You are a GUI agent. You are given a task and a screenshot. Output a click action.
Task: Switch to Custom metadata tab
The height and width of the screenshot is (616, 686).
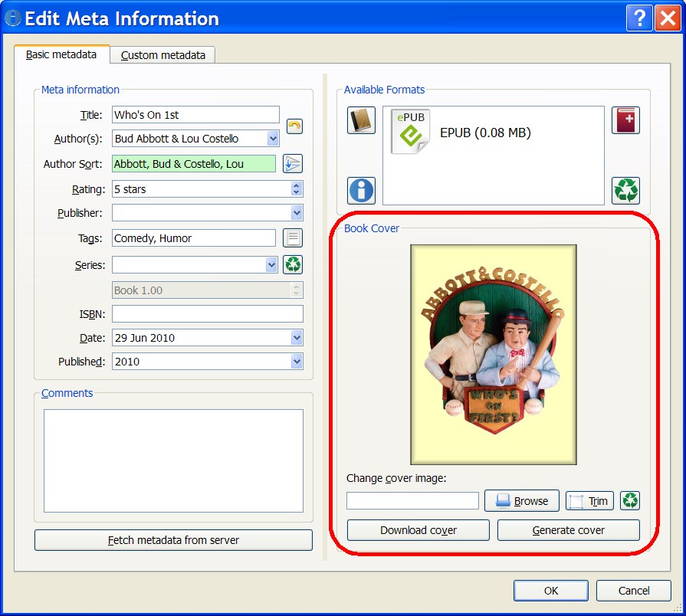[x=162, y=55]
